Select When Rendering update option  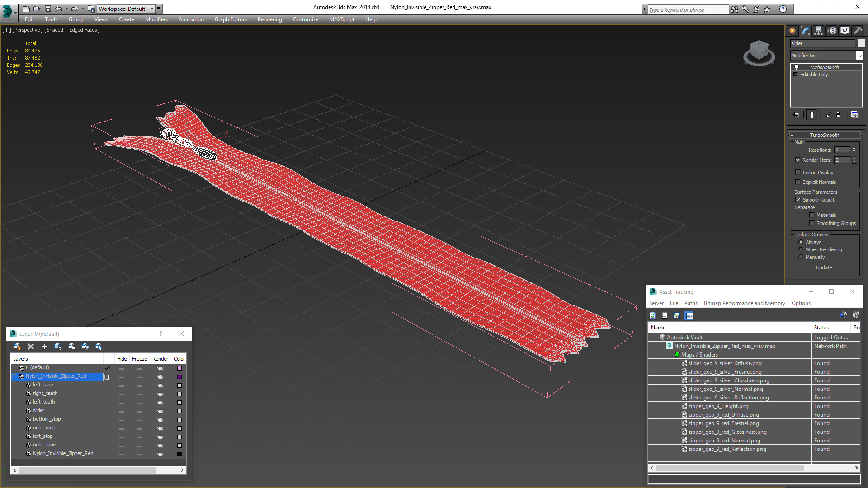coord(801,249)
